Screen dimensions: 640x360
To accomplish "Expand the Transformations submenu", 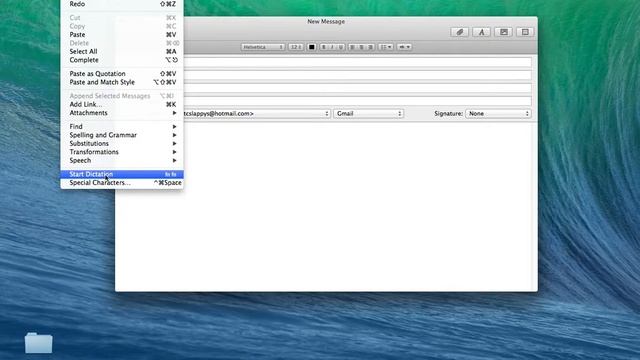I will [122, 152].
